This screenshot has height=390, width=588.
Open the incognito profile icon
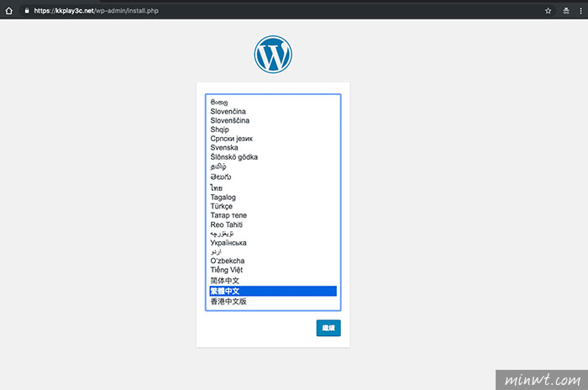coord(566,11)
